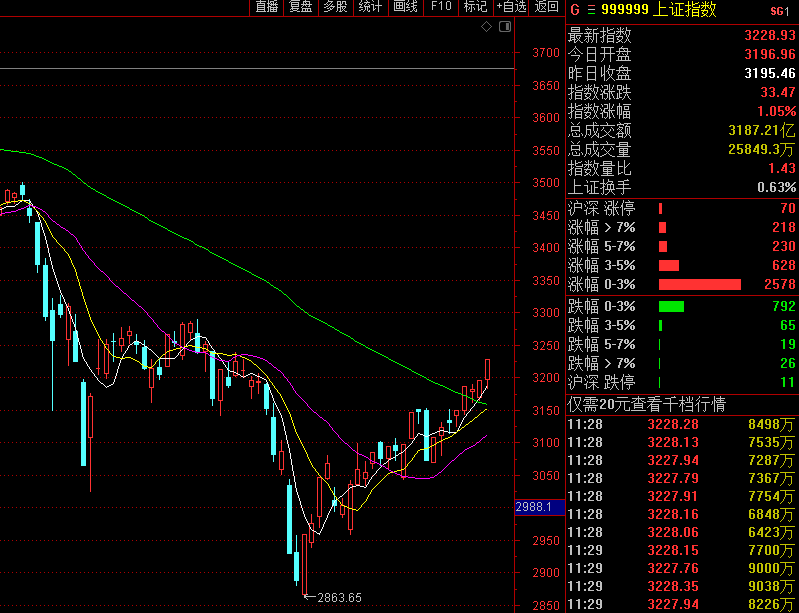Open the 直播 live tab
799x613 pixels.
[x=267, y=7]
